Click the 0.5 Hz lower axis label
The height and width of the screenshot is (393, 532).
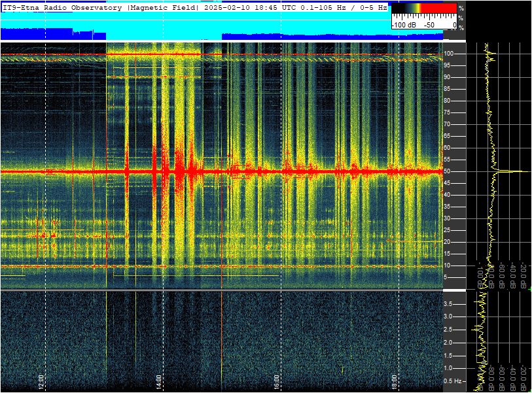(453, 381)
